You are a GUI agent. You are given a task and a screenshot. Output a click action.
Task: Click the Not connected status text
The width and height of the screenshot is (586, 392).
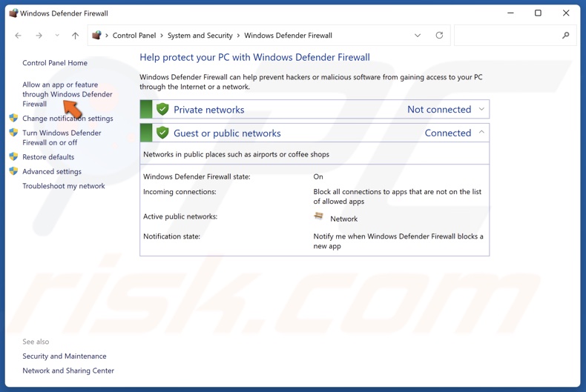pyautogui.click(x=439, y=110)
